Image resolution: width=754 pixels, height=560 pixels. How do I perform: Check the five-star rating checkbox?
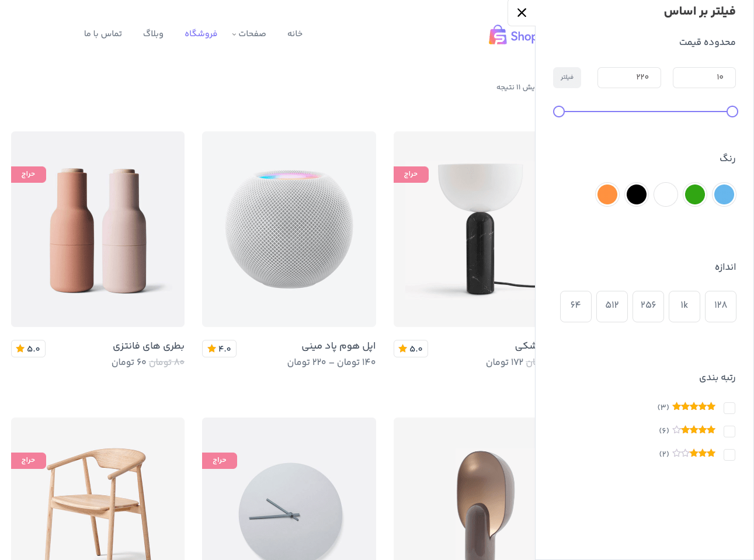coord(729,408)
